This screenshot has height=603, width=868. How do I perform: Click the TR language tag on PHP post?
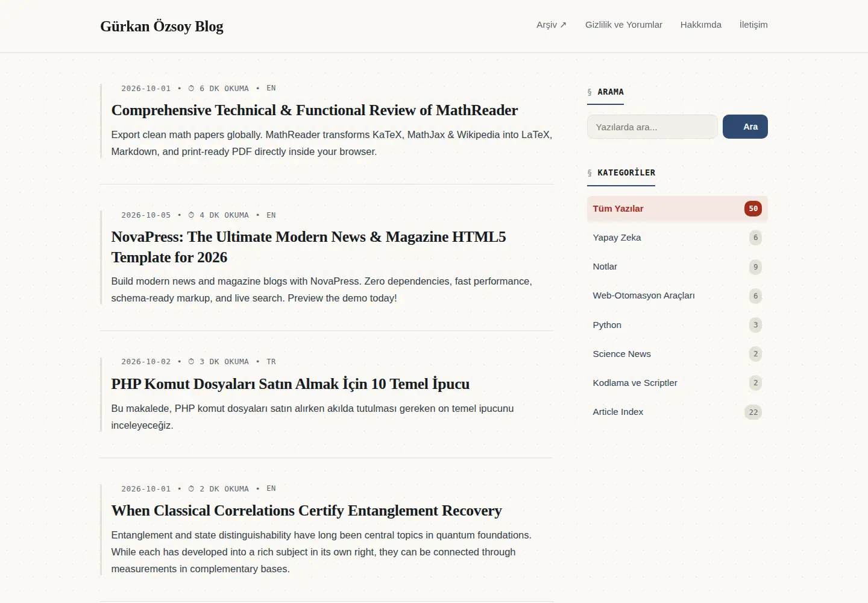(271, 362)
